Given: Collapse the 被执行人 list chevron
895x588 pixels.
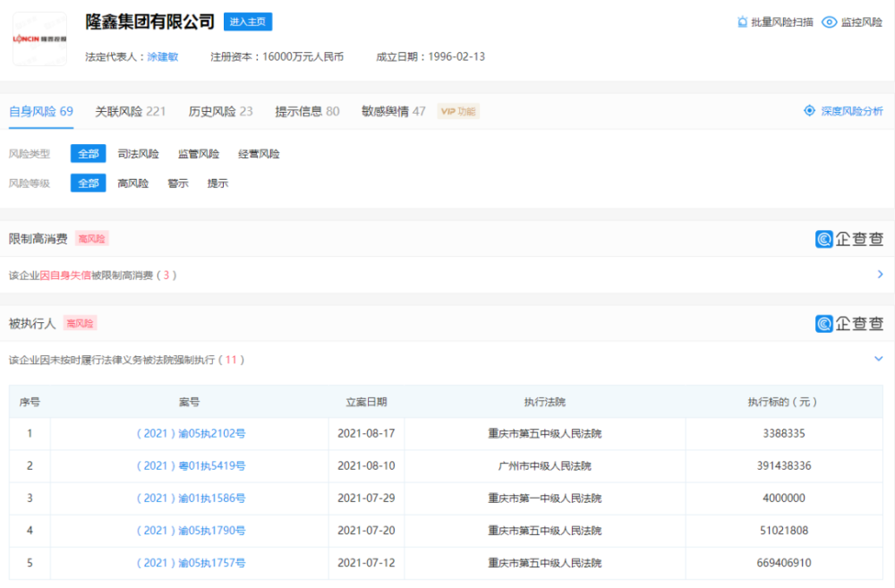Looking at the screenshot, I should coord(878,359).
